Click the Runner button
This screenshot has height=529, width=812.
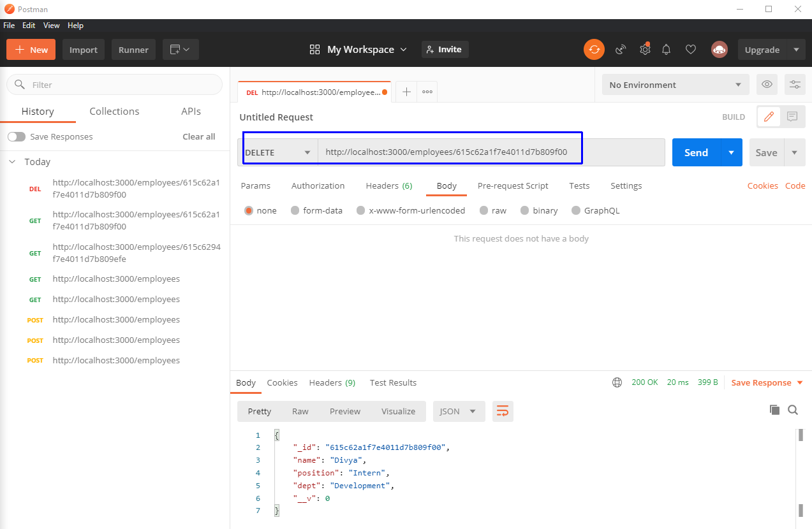pyautogui.click(x=133, y=50)
